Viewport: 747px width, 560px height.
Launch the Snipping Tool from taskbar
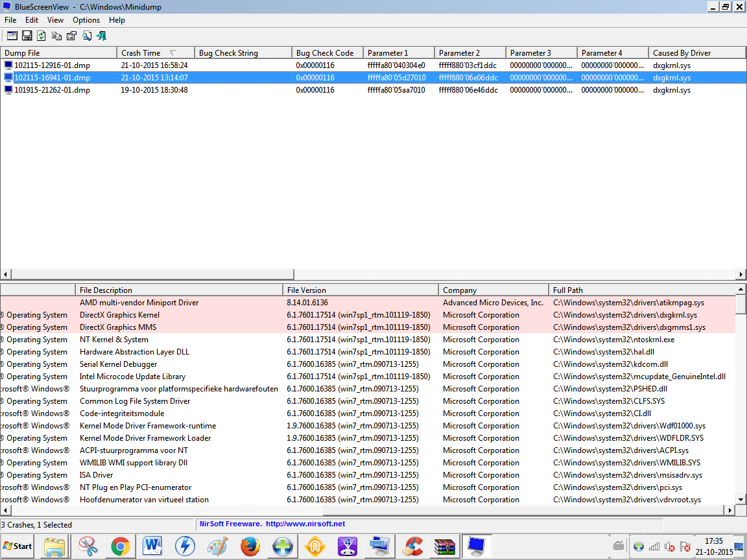click(88, 546)
